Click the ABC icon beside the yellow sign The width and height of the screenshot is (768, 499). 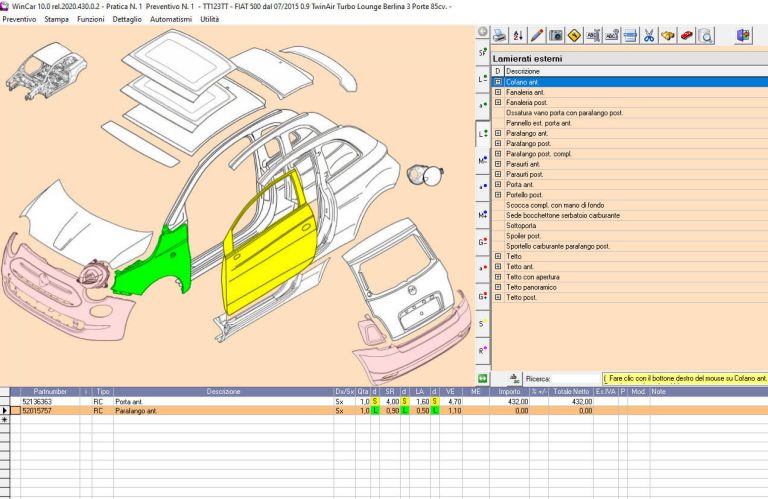click(x=593, y=35)
